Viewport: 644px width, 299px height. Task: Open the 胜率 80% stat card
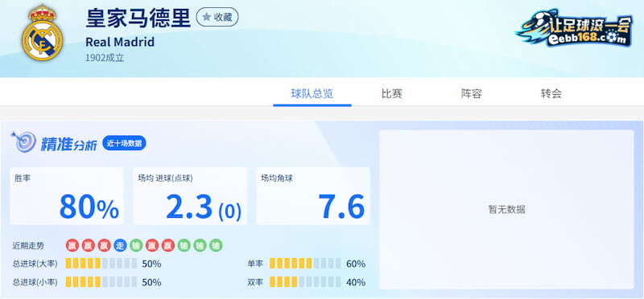coord(67,195)
